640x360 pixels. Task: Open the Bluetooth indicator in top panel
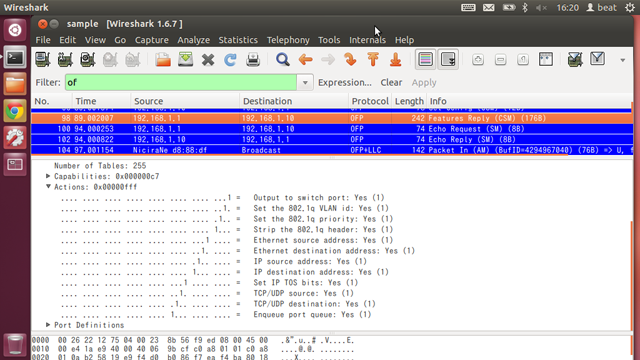[525, 7]
